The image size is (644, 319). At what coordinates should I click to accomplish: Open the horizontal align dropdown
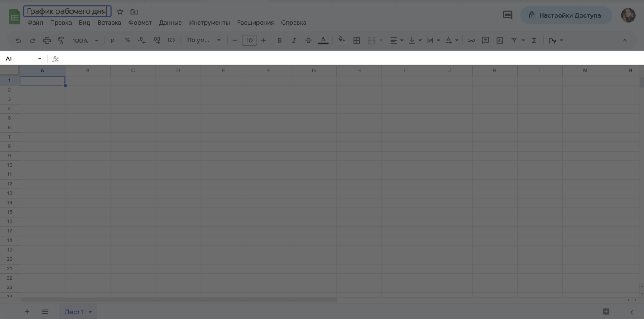pyautogui.click(x=396, y=41)
